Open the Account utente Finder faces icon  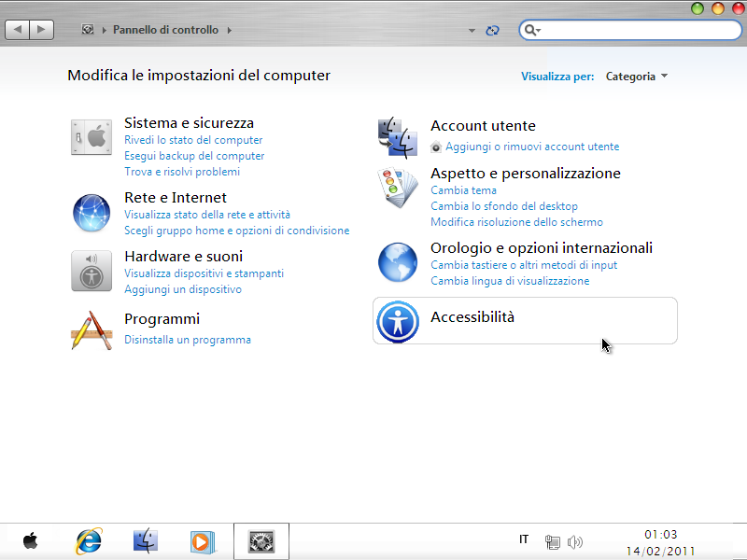(x=398, y=137)
